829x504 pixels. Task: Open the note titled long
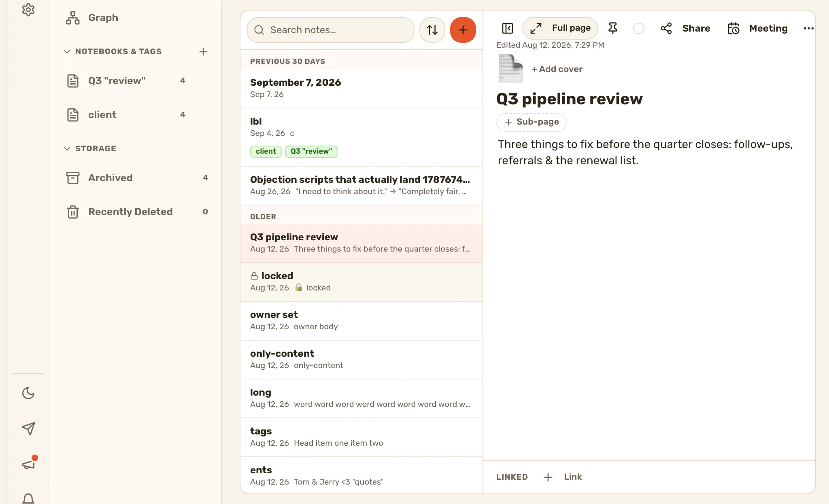pos(361,398)
